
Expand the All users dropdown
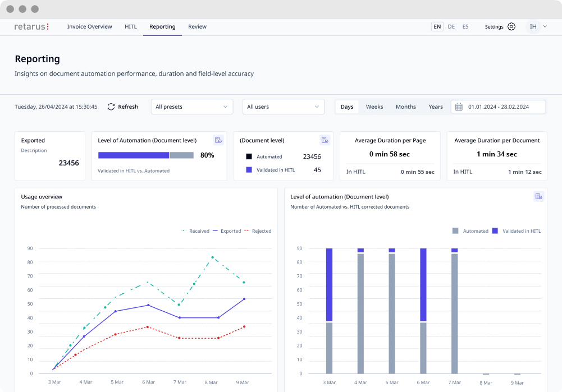284,107
